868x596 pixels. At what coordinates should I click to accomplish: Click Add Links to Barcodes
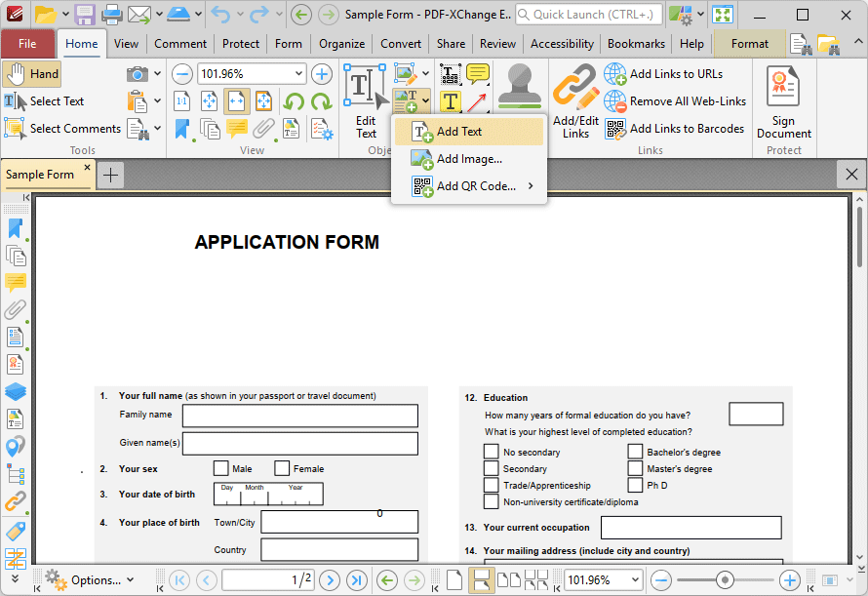(675, 129)
